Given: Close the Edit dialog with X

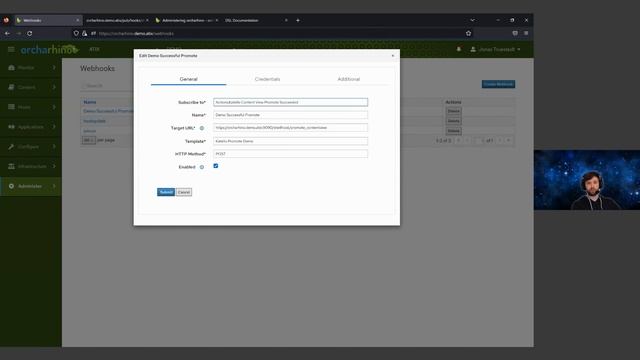Looking at the screenshot, I should point(393,56).
